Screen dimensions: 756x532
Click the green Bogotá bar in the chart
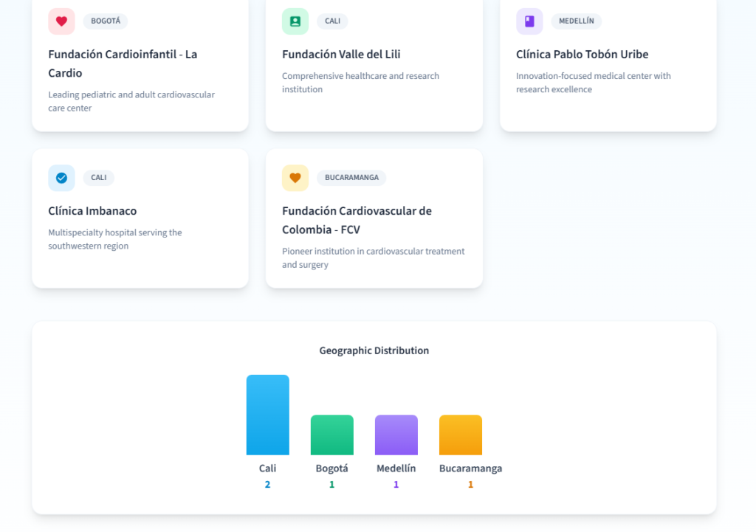(x=331, y=435)
